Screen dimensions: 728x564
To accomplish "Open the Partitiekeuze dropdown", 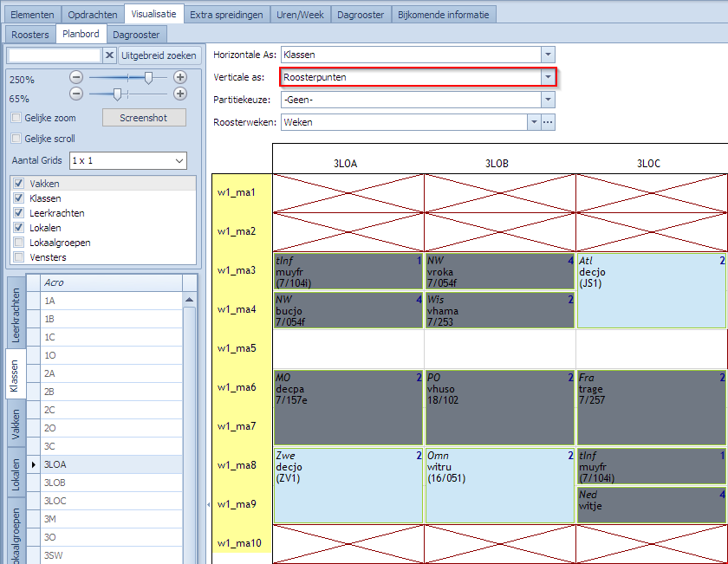I will (548, 100).
